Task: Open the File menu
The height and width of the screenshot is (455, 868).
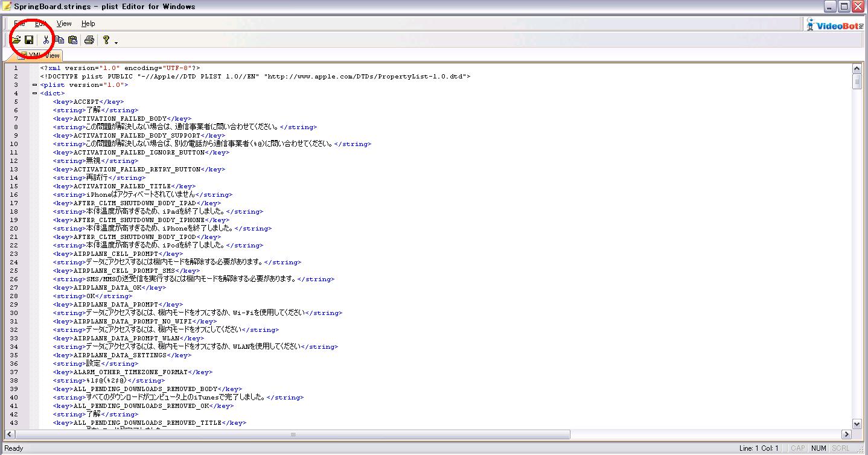Action: [19, 24]
